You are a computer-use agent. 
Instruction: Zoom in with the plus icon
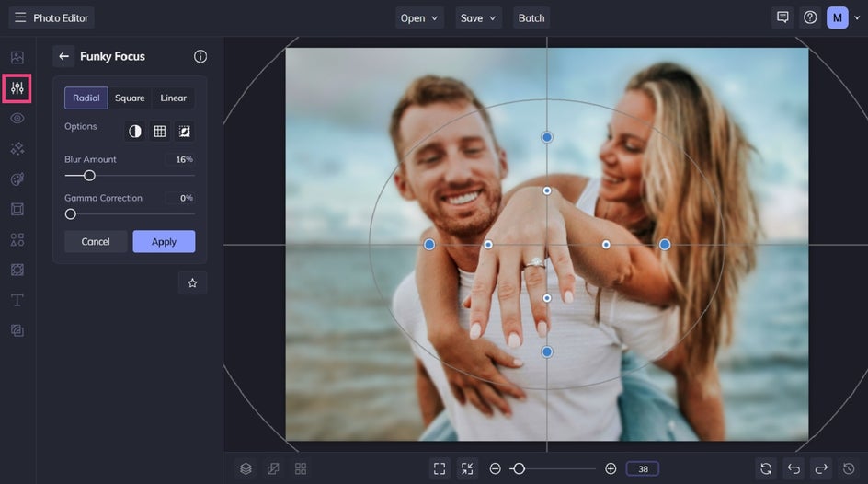pyautogui.click(x=611, y=468)
